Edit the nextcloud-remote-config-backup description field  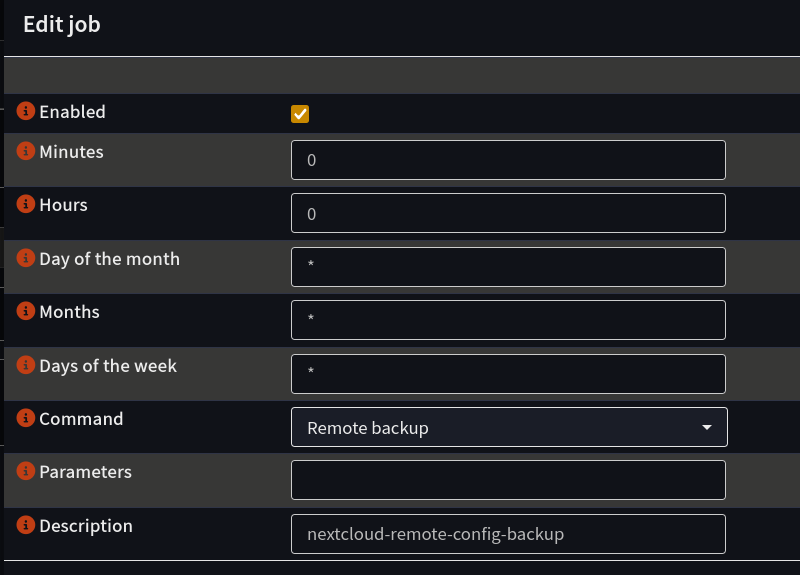tap(508, 534)
